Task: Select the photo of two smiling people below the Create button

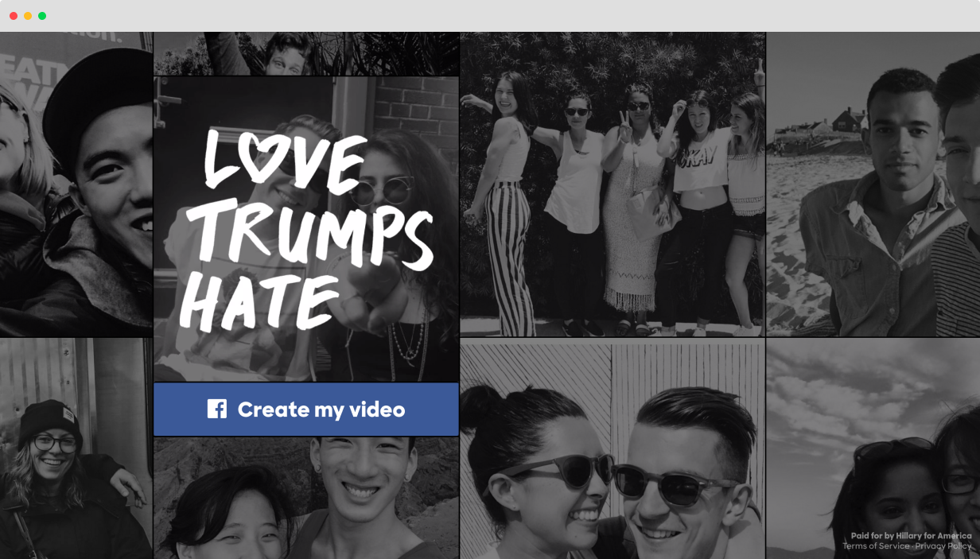Action: click(306, 498)
